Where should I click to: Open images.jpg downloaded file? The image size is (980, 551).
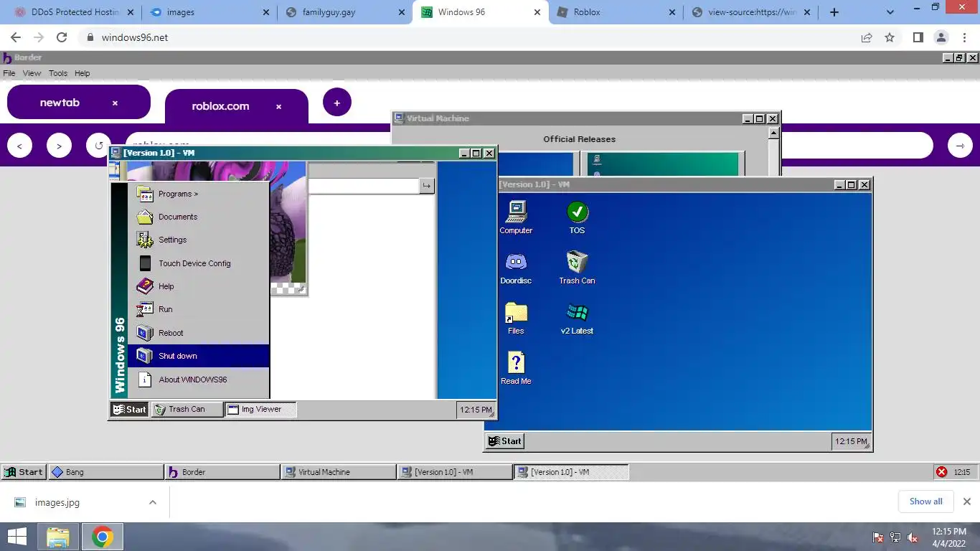57,502
